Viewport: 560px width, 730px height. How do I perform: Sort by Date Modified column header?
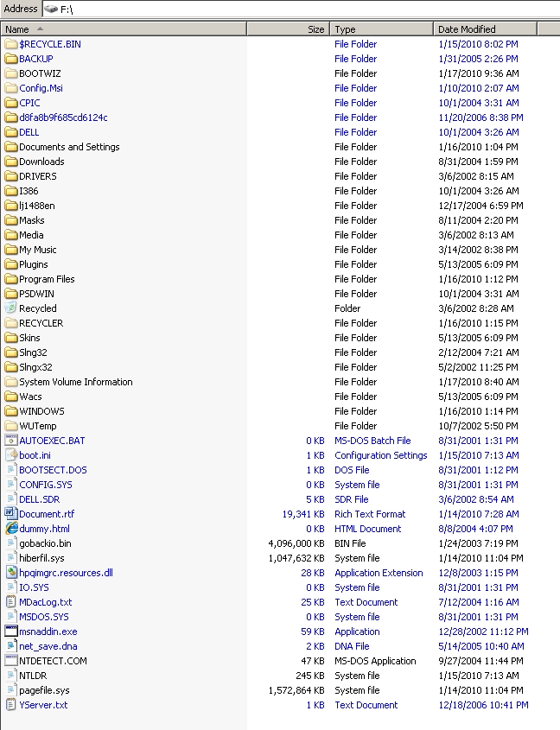click(484, 29)
